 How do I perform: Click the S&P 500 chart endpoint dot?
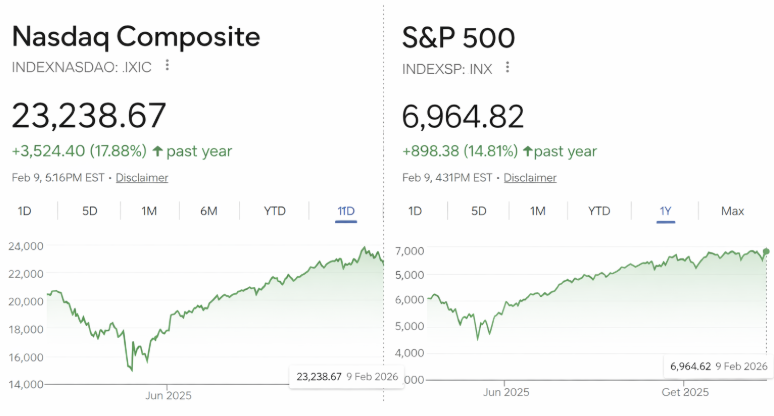point(767,251)
